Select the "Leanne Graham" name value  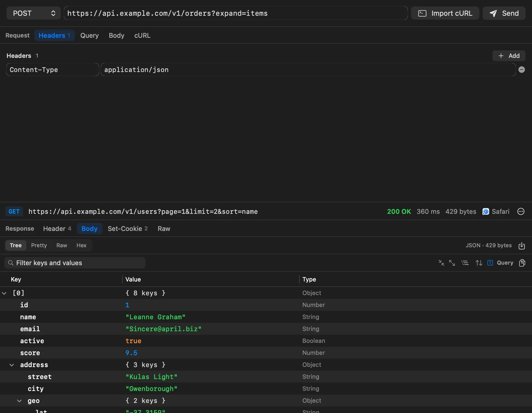pos(156,317)
